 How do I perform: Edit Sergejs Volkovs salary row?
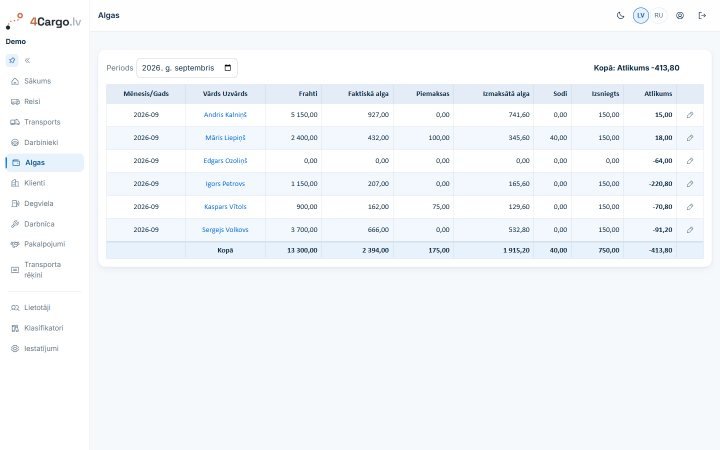[690, 230]
